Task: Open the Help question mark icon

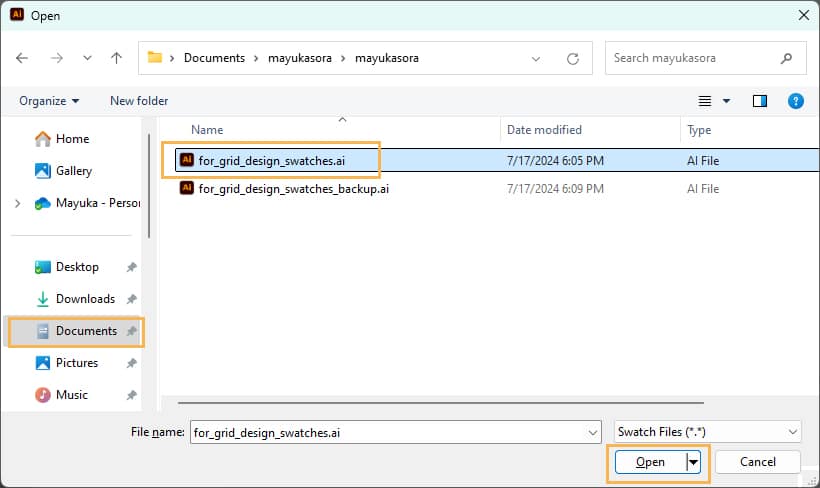Action: 796,101
